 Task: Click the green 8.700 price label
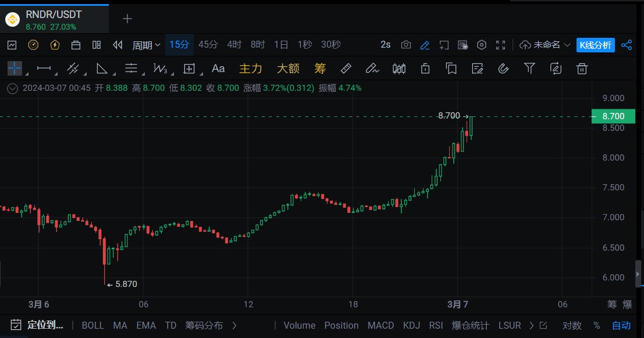613,116
